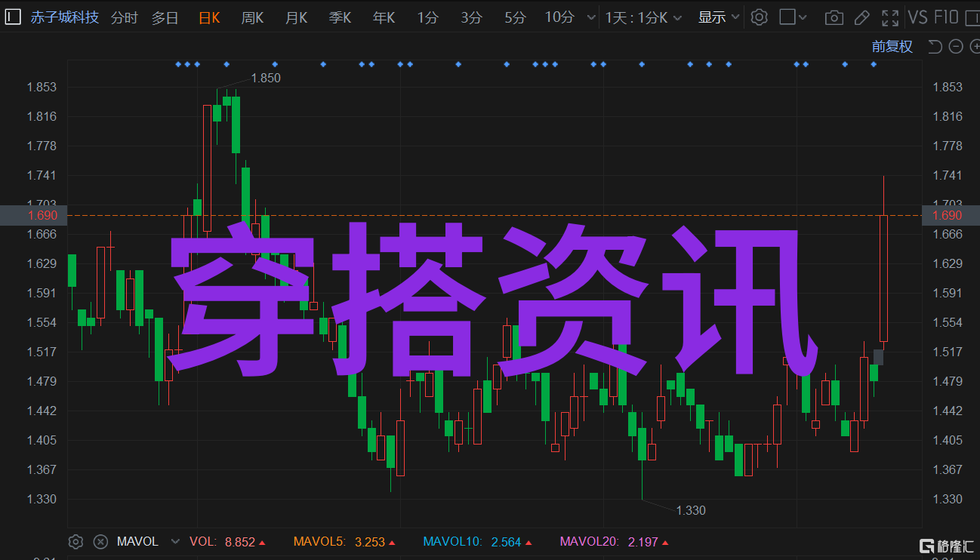Switch to the 1分 one-minute chart
The image size is (980, 560).
427,17
